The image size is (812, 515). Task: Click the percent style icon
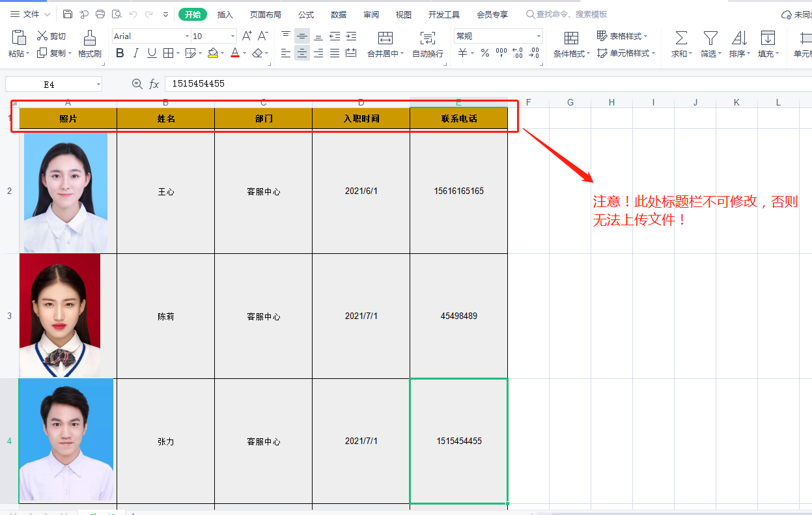click(485, 53)
